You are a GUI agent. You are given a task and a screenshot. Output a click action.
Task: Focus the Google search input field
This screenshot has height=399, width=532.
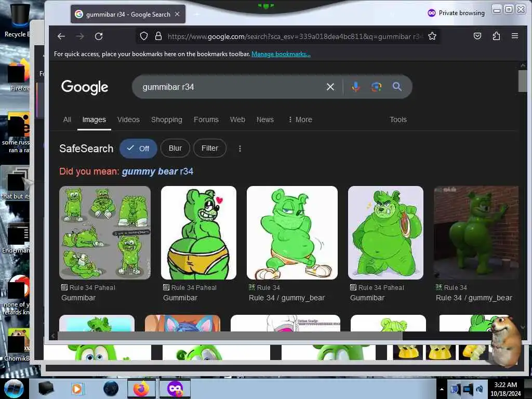tap(231, 87)
